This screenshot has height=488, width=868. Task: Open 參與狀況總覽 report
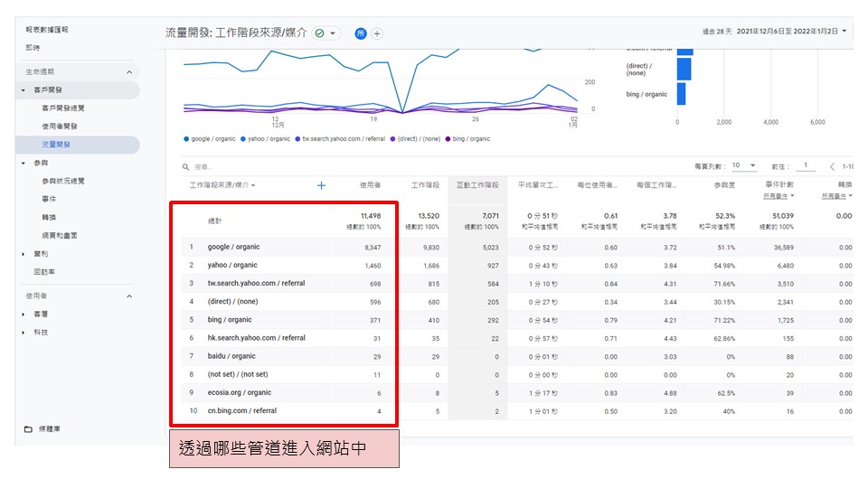click(63, 181)
